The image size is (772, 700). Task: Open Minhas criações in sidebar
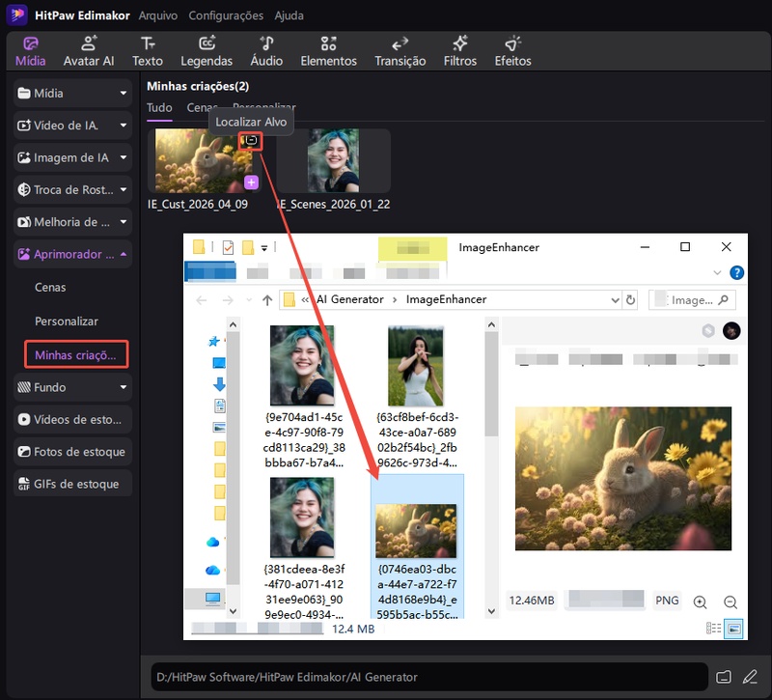point(75,354)
